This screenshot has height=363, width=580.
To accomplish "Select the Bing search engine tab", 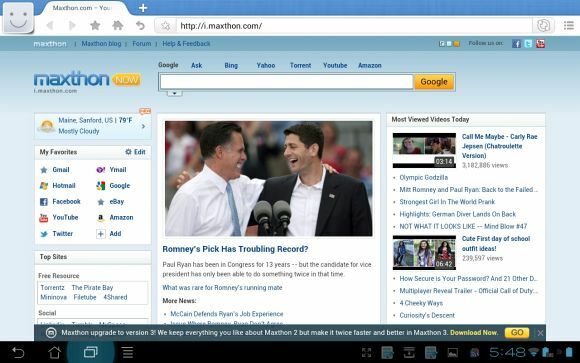I will pyautogui.click(x=231, y=65).
